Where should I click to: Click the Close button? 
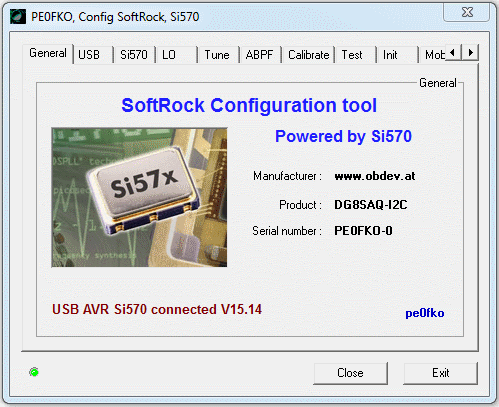pyautogui.click(x=350, y=373)
